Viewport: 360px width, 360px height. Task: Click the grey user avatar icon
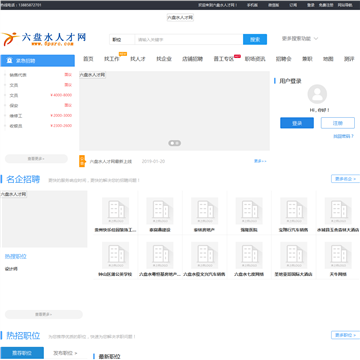point(317,94)
